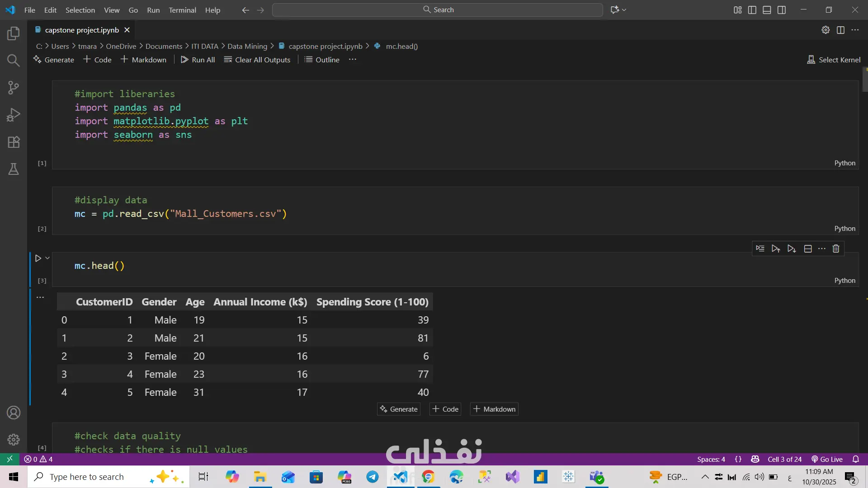Close the capstone project.ipynb tab

127,30
